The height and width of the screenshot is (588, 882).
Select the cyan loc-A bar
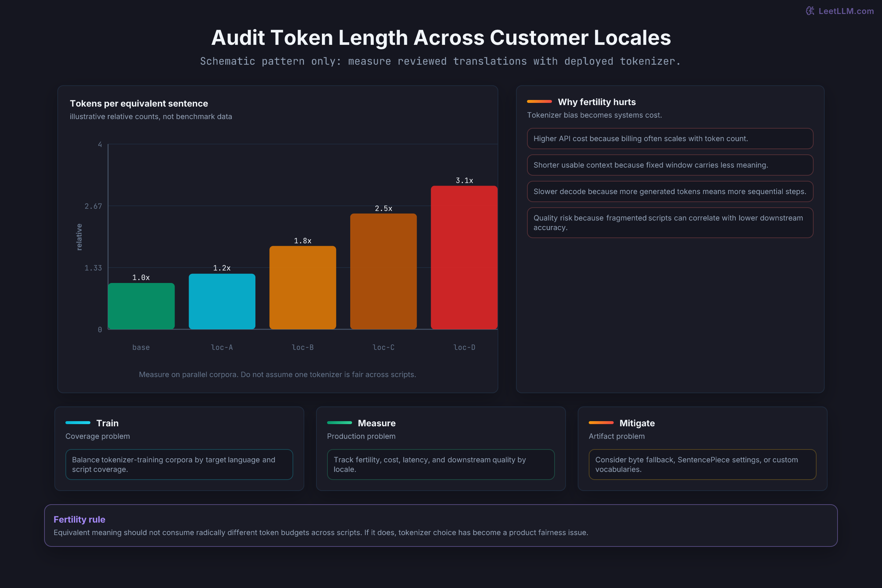pyautogui.click(x=222, y=301)
